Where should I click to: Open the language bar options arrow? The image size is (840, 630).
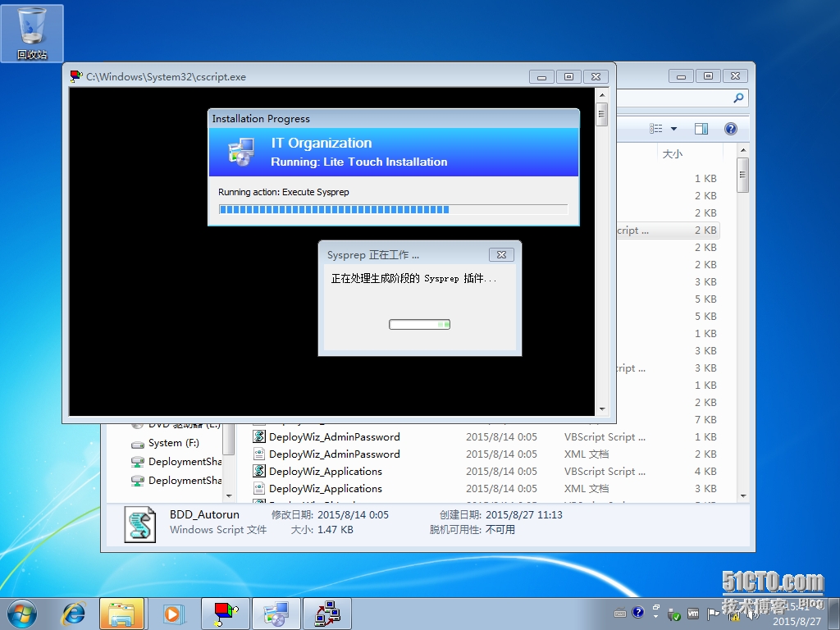coord(656,617)
